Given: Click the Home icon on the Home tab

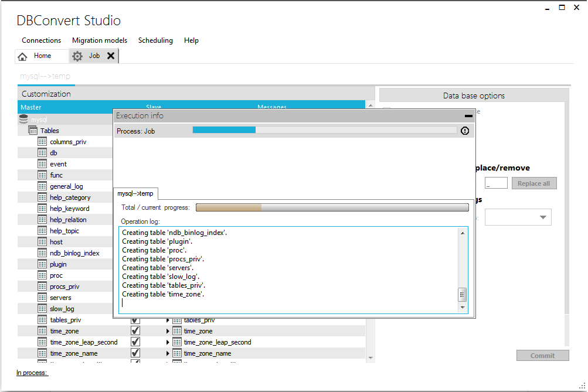Looking at the screenshot, I should 22,56.
